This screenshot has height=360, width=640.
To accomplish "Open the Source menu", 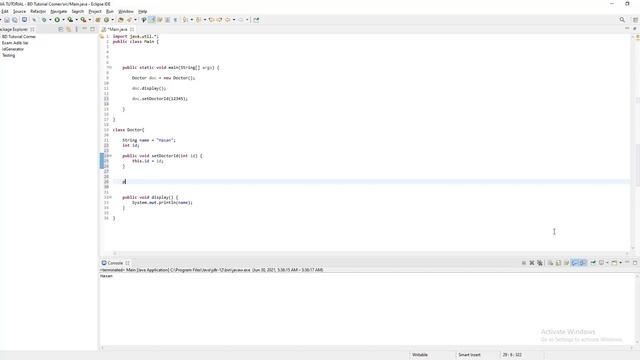I will 19,11.
